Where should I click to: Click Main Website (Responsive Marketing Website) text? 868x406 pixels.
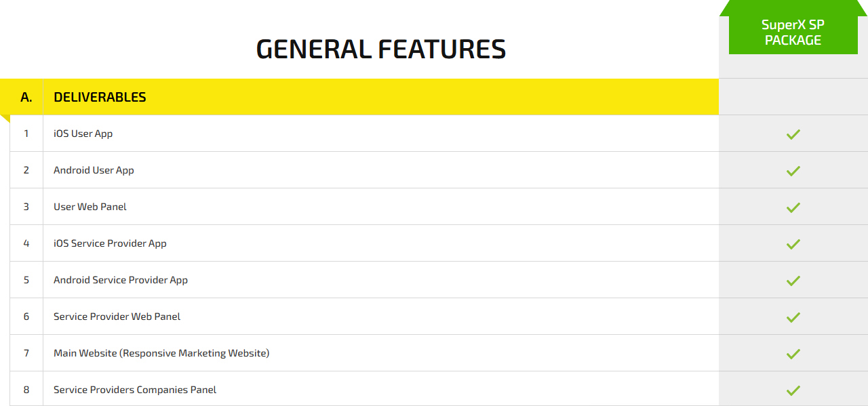[x=161, y=353]
